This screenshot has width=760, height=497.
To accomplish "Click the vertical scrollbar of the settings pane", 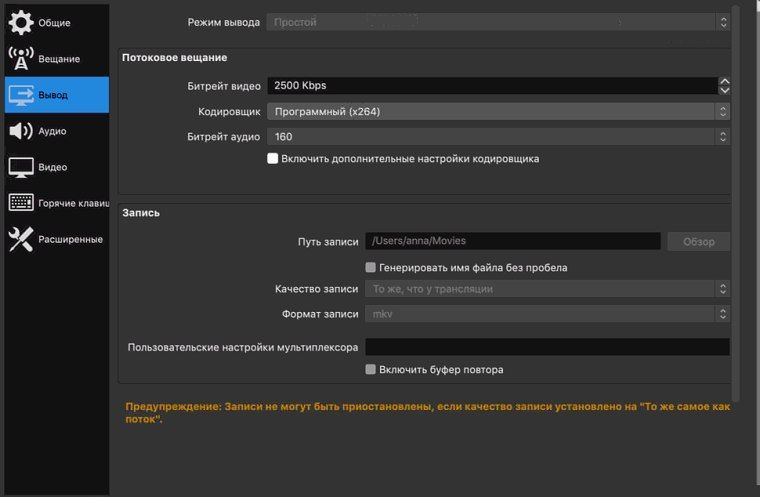I will 736,204.
